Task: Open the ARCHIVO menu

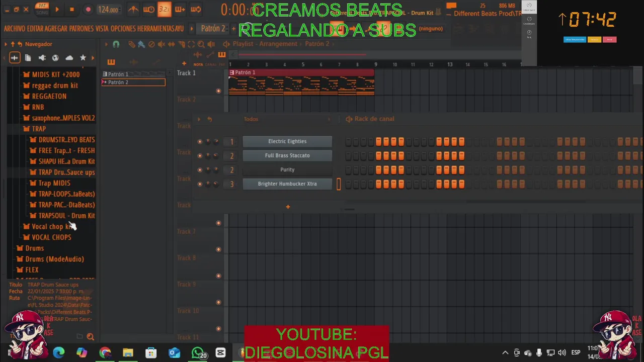Action: (15, 29)
